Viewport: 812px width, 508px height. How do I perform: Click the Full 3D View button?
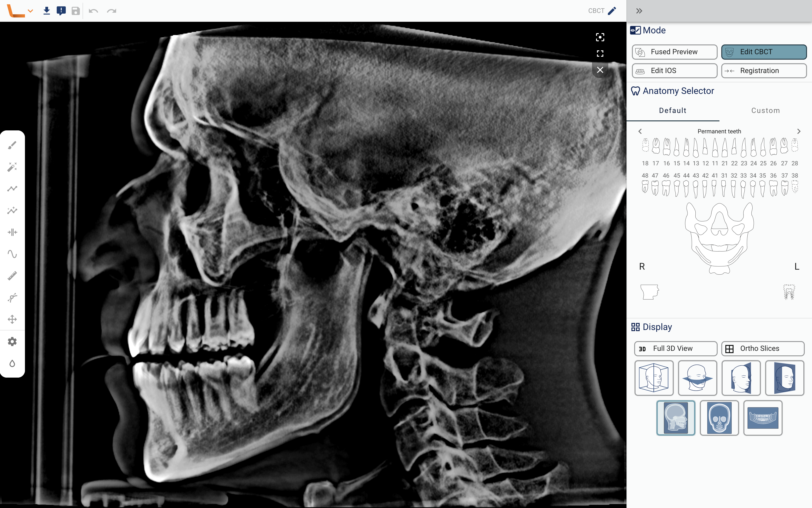pos(675,348)
